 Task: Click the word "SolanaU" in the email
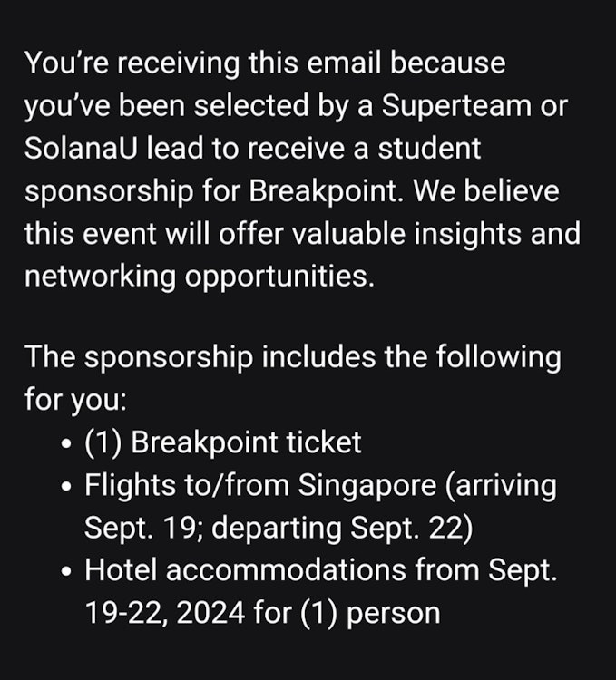(x=81, y=149)
